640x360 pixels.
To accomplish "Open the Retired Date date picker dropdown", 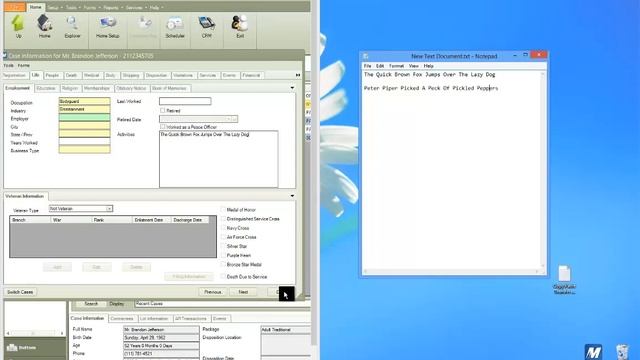I will 235,119.
